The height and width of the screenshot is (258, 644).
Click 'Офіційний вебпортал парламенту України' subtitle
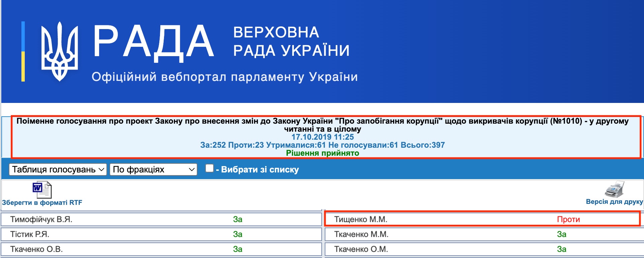coord(225,77)
